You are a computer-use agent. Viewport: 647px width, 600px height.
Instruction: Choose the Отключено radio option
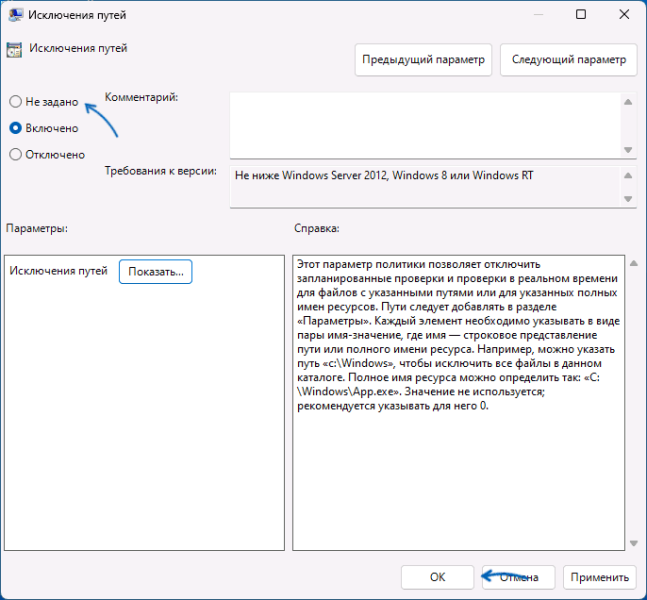15,154
